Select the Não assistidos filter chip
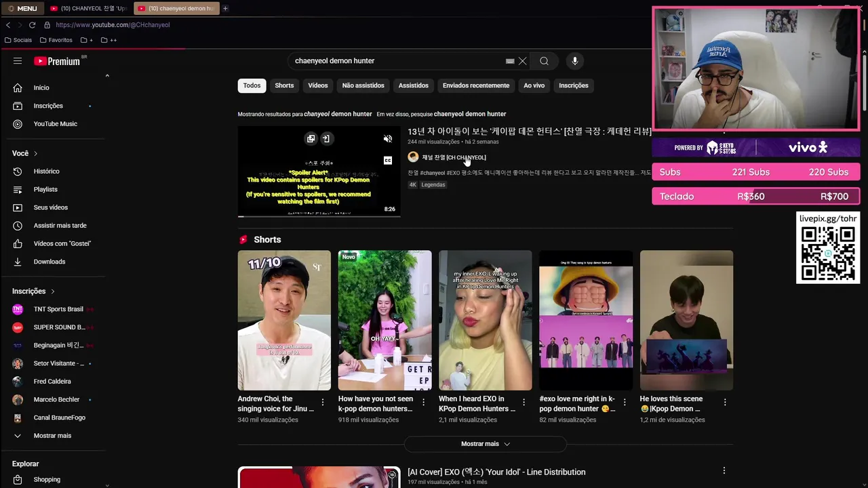The image size is (868, 488). [x=363, y=85]
